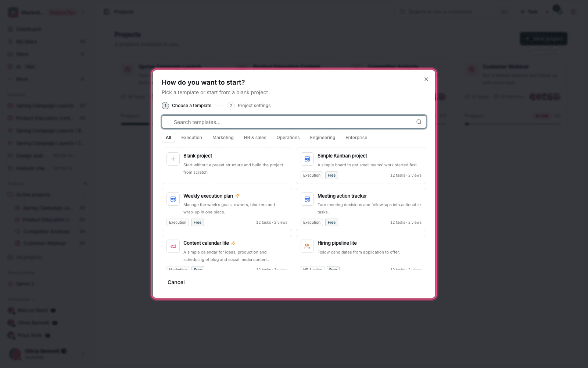Click the Simple Kanban project board icon
588x368 pixels.
pyautogui.click(x=307, y=159)
